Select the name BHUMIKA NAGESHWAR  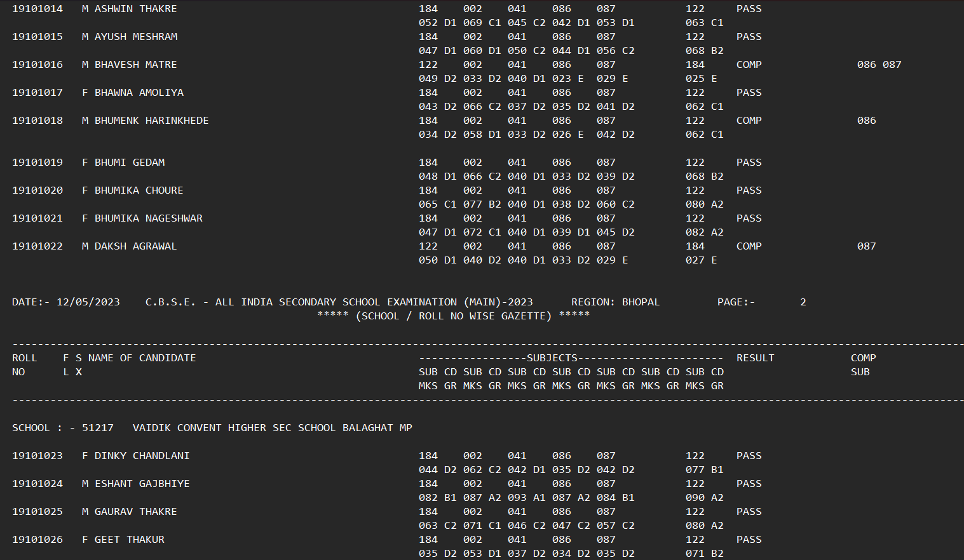tap(148, 218)
